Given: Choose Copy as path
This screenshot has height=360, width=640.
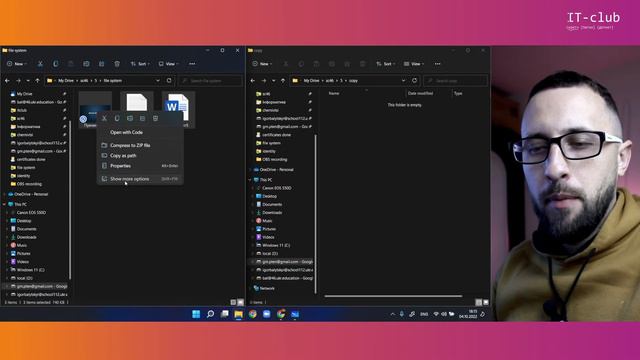Looking at the screenshot, I should point(140,156).
